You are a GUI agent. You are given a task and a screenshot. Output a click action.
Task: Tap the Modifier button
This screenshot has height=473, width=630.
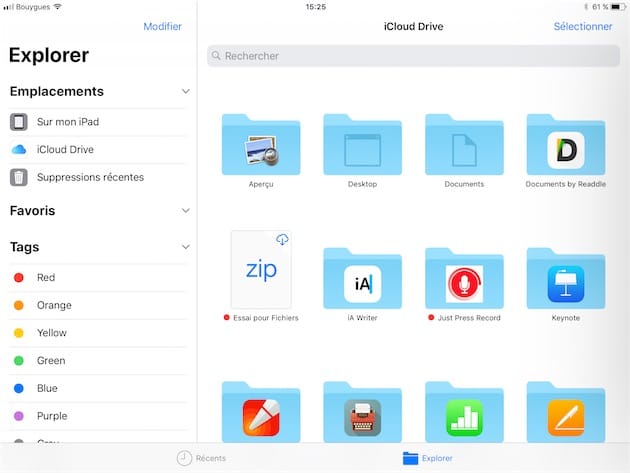tap(163, 27)
